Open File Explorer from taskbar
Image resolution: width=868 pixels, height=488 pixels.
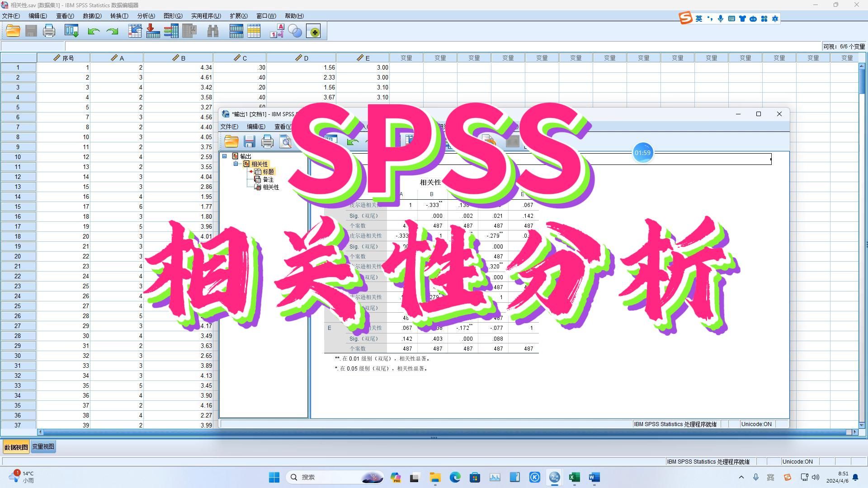pos(435,477)
